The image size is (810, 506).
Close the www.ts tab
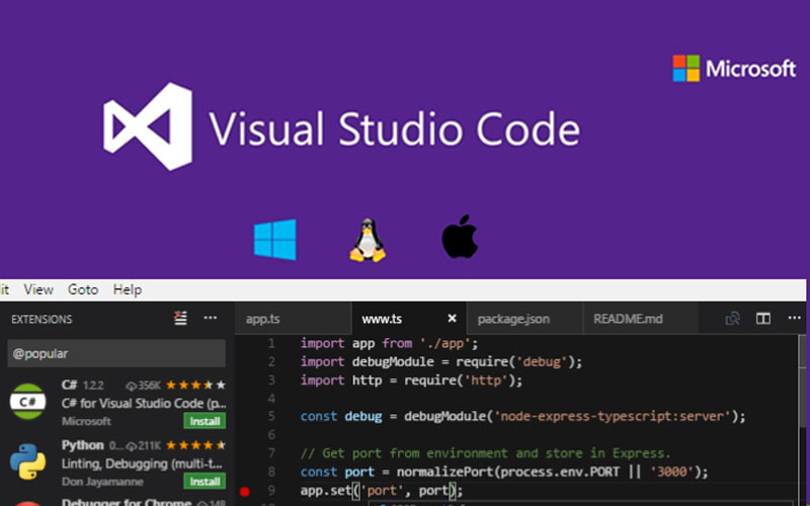click(x=451, y=318)
